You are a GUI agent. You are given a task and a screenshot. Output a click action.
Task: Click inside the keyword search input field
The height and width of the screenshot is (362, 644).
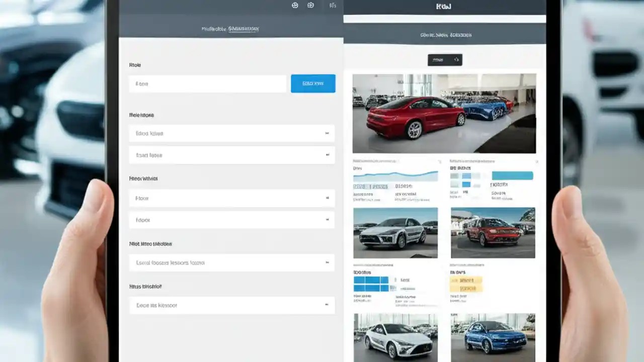pyautogui.click(x=206, y=83)
